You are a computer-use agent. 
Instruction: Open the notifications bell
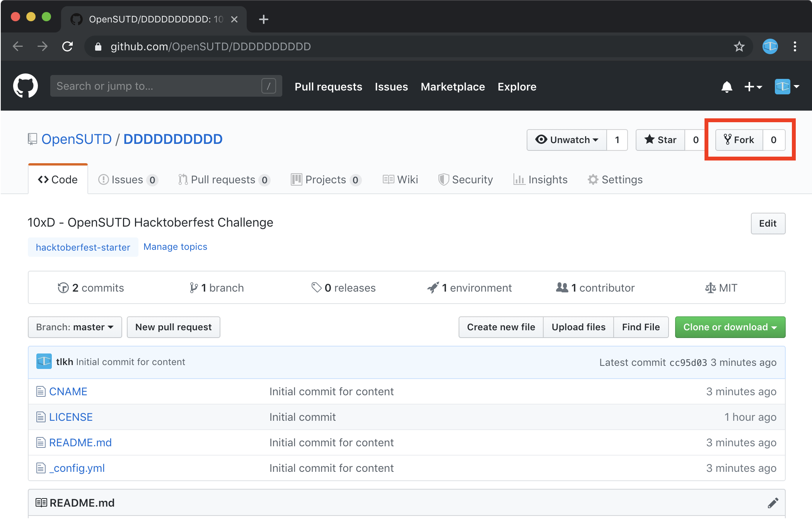(x=727, y=87)
